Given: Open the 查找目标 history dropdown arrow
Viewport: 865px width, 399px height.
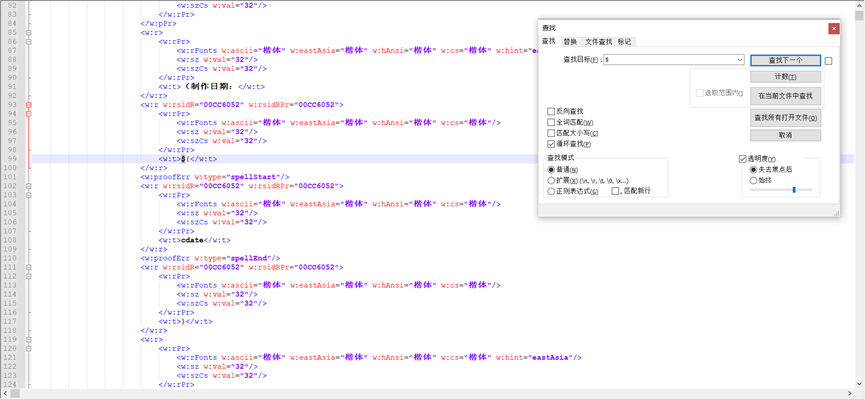Looking at the screenshot, I should (x=739, y=60).
